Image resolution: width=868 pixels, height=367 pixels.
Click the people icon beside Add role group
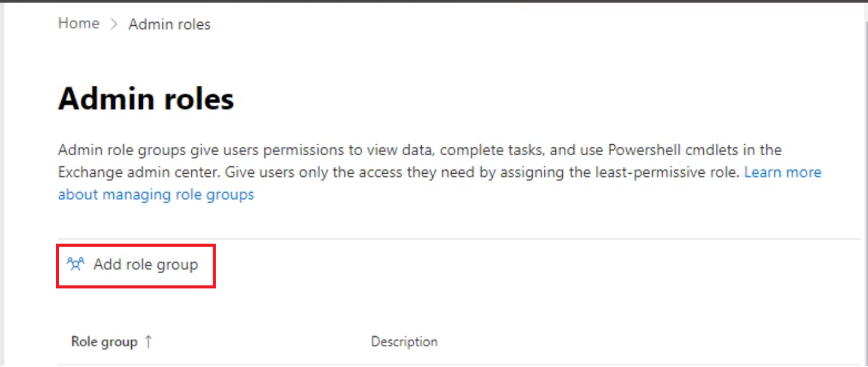coord(75,265)
